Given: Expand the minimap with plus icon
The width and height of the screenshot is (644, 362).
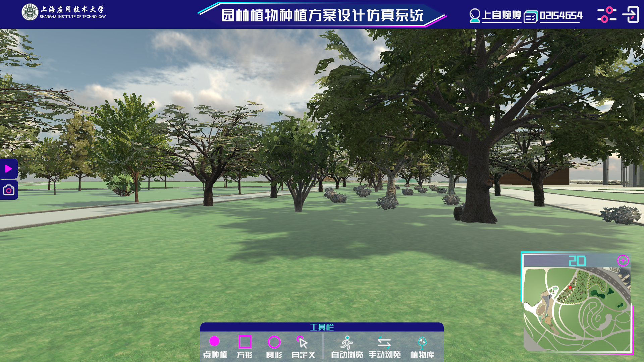Looking at the screenshot, I should click(x=623, y=260).
